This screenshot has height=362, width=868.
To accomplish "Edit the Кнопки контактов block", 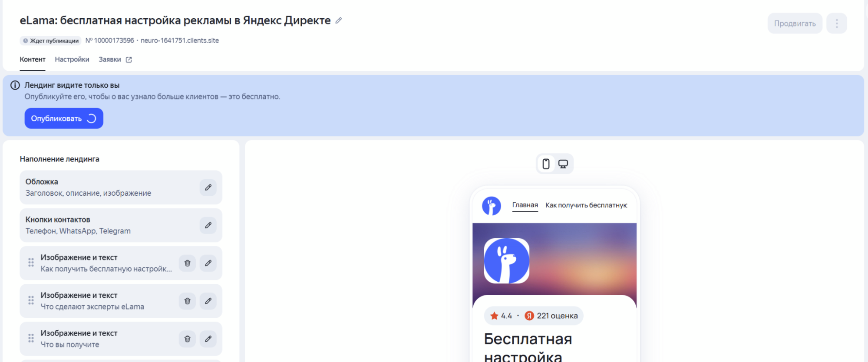I will [208, 225].
